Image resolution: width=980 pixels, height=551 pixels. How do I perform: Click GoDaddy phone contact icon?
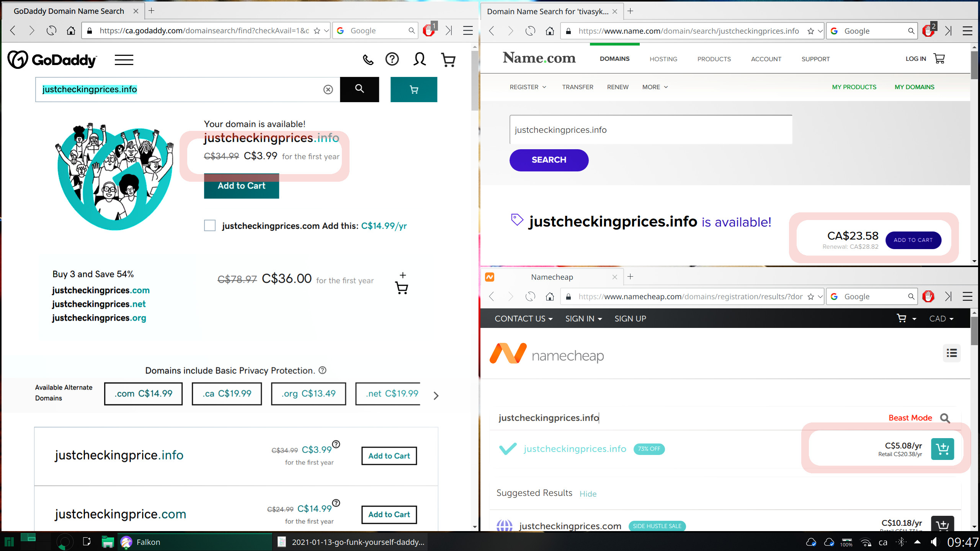click(368, 60)
